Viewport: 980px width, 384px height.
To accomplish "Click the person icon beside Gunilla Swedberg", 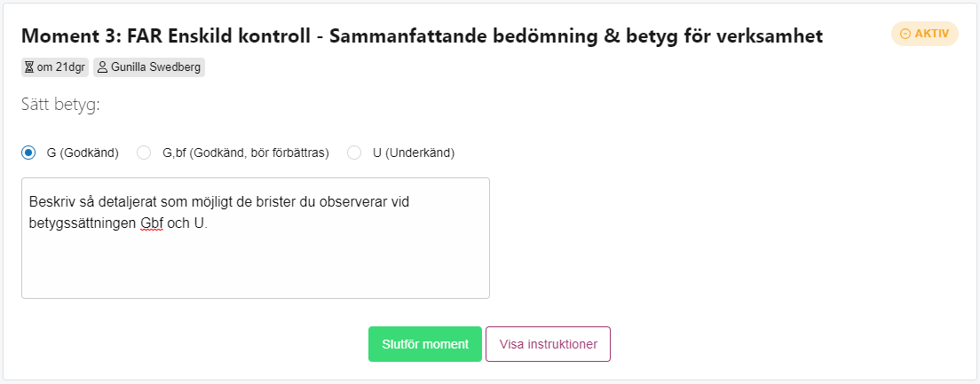I will 102,67.
